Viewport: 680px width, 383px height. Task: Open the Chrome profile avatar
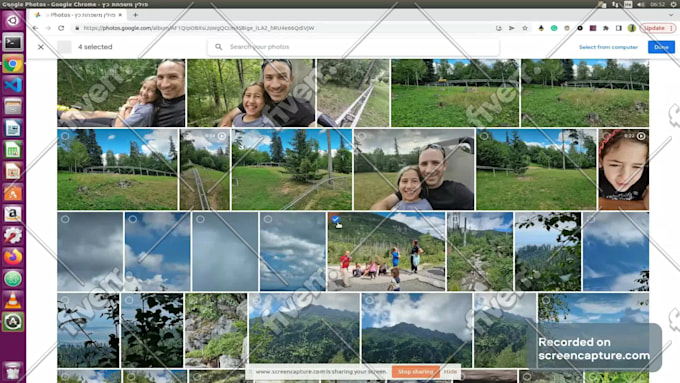632,28
